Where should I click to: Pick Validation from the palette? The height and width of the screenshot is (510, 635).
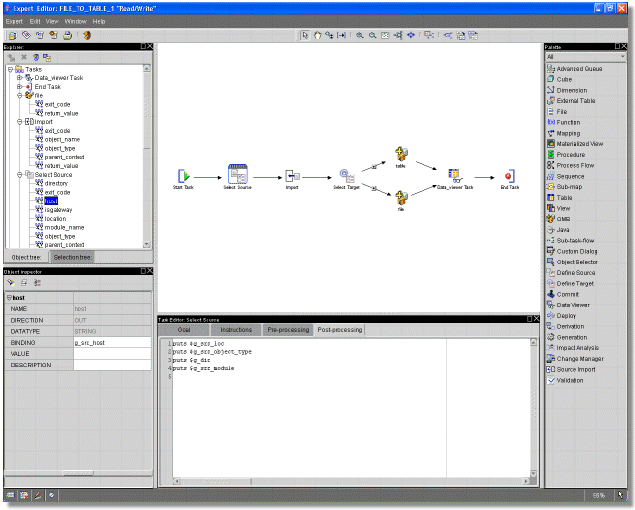click(565, 380)
